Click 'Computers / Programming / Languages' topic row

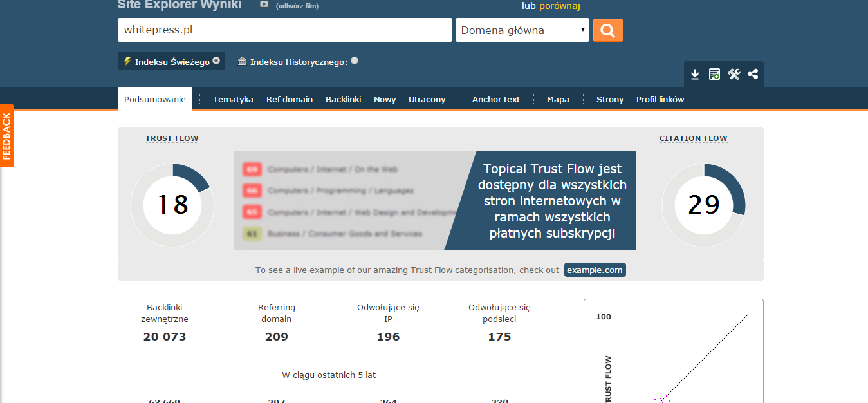328,191
